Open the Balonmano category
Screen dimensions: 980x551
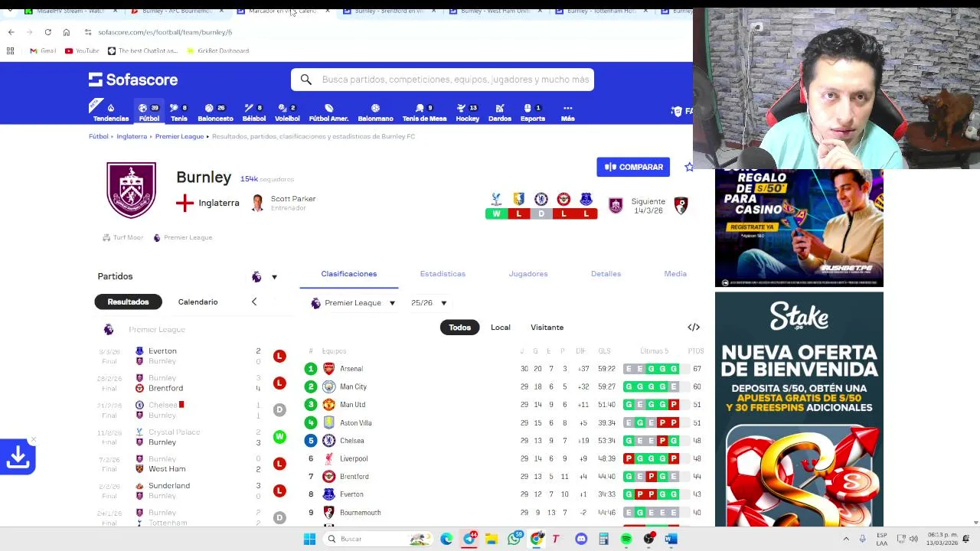[x=375, y=112]
